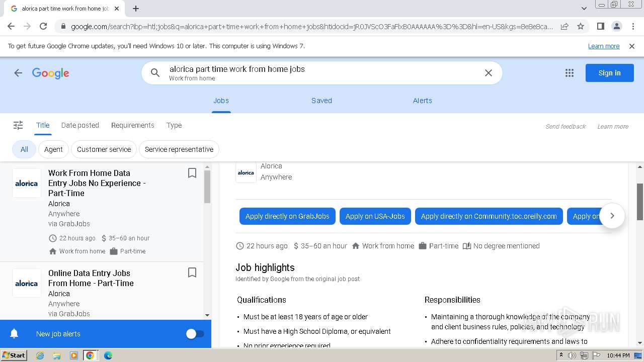Select the All title chip
The width and height of the screenshot is (644, 362).
coord(24,149)
